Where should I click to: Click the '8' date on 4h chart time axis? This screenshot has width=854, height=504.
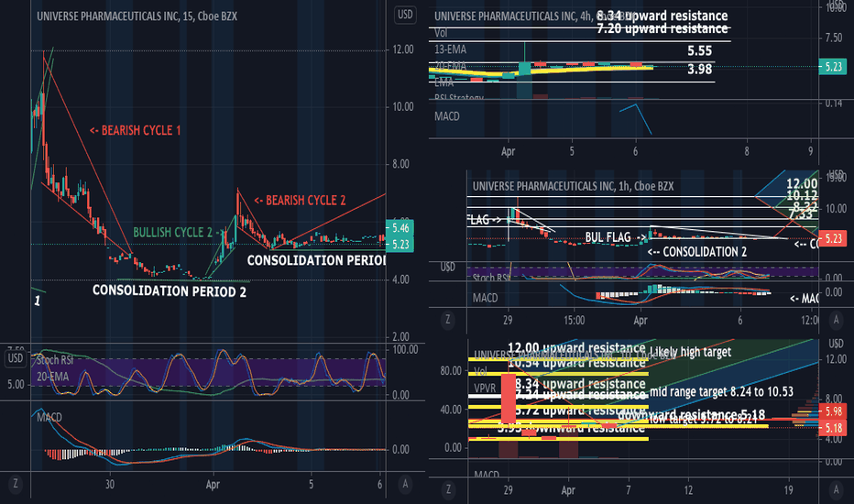point(746,151)
